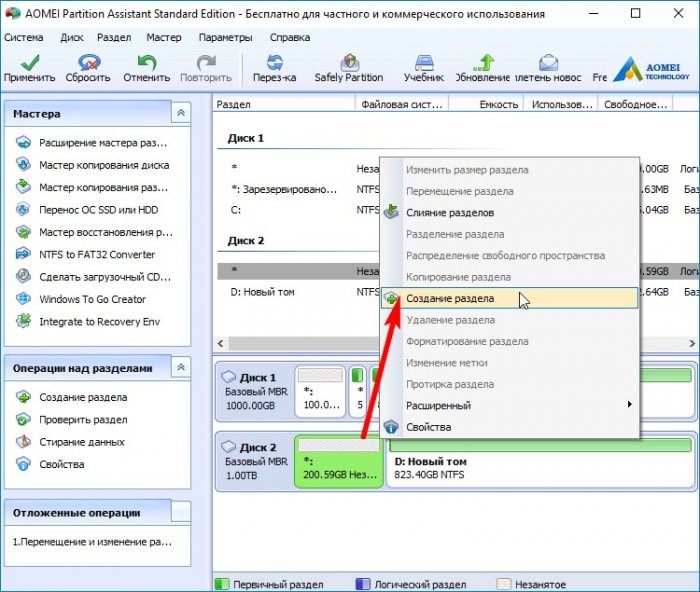Sort by the Свободное column header

[635, 104]
